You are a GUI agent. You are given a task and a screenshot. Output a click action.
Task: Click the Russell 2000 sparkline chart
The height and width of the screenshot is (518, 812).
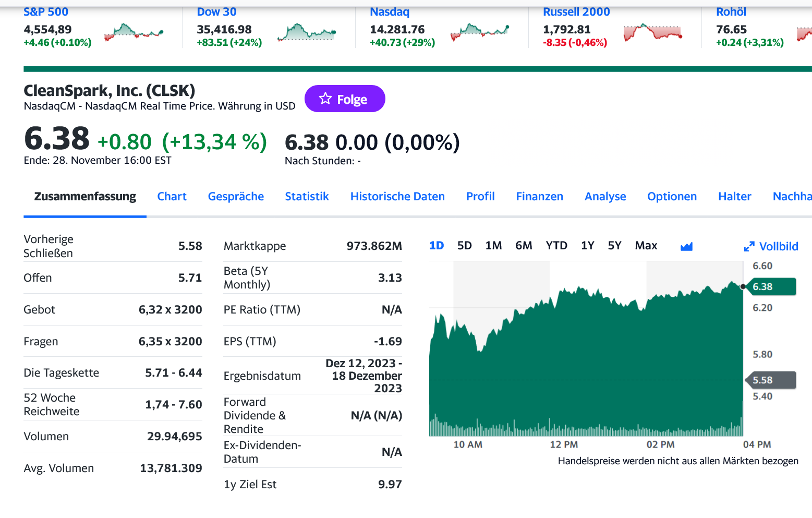[x=653, y=32]
